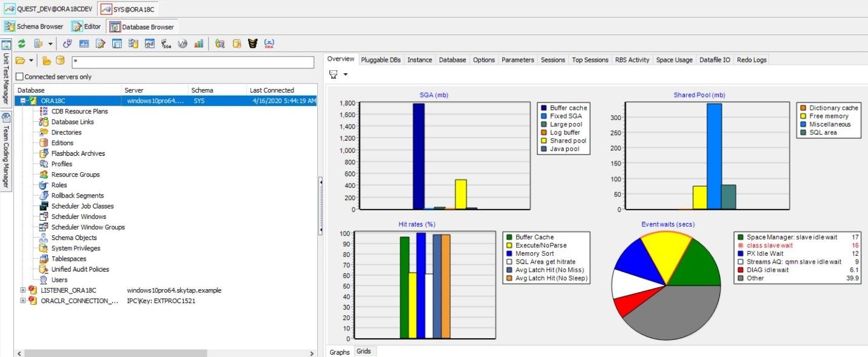Viewport: 868px width, 357px height.
Task: Open the Redo Logs tab
Action: (752, 60)
